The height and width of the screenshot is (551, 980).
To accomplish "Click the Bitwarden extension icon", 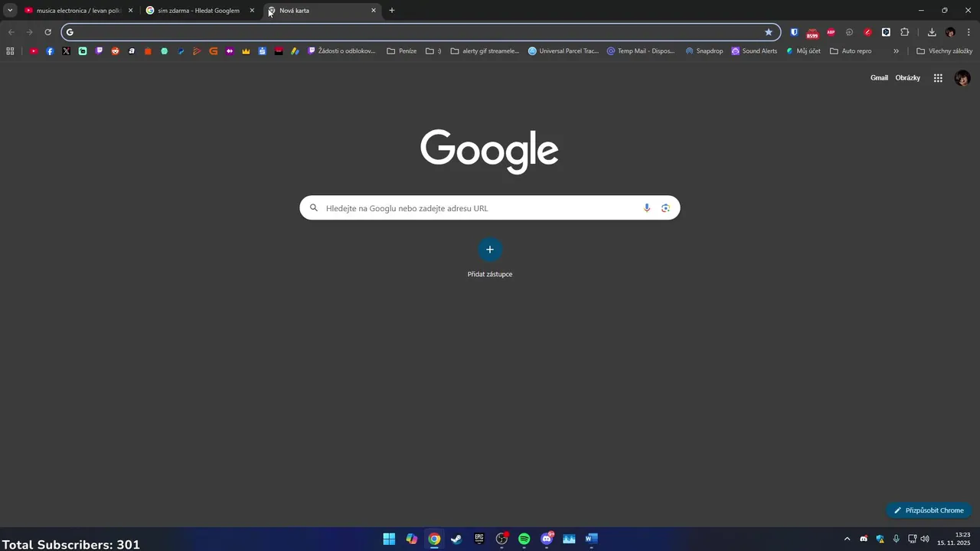I will (794, 32).
